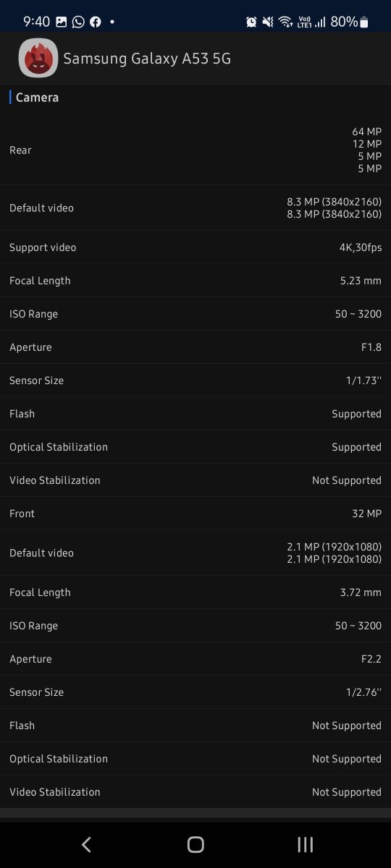This screenshot has height=868, width=391.
Task: Tap the Facebook notification icon
Action: [96, 22]
